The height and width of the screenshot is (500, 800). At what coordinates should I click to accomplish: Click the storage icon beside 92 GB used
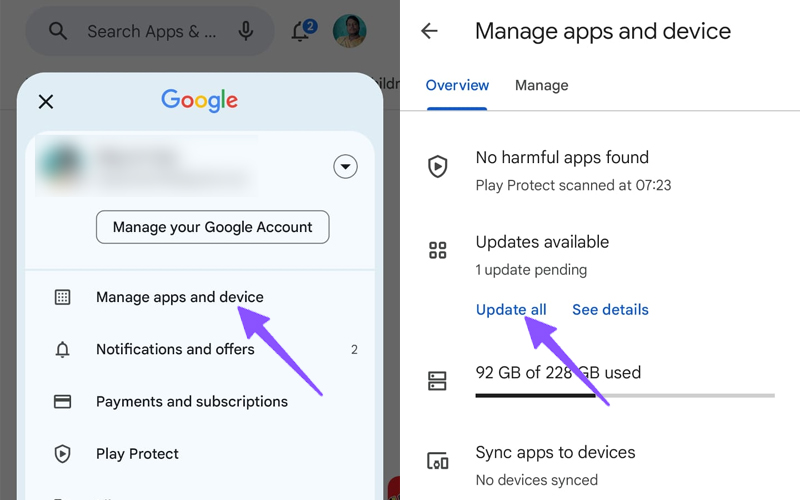(437, 381)
